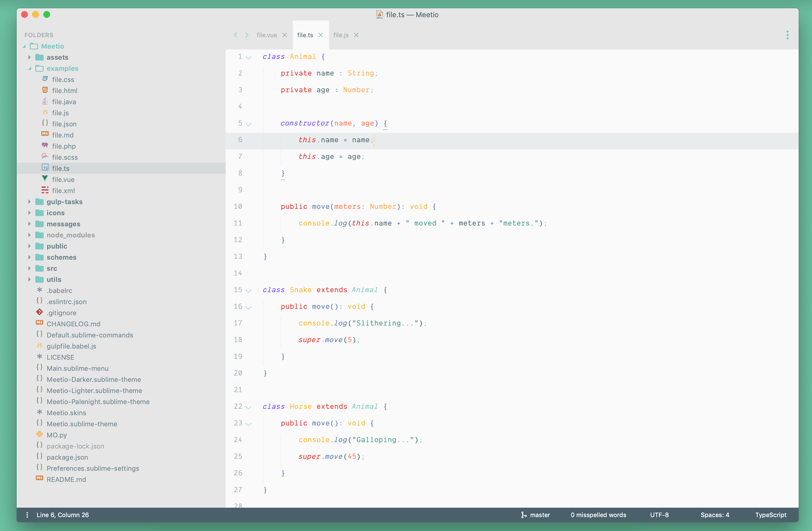Switch to the file.js tab

pyautogui.click(x=340, y=35)
